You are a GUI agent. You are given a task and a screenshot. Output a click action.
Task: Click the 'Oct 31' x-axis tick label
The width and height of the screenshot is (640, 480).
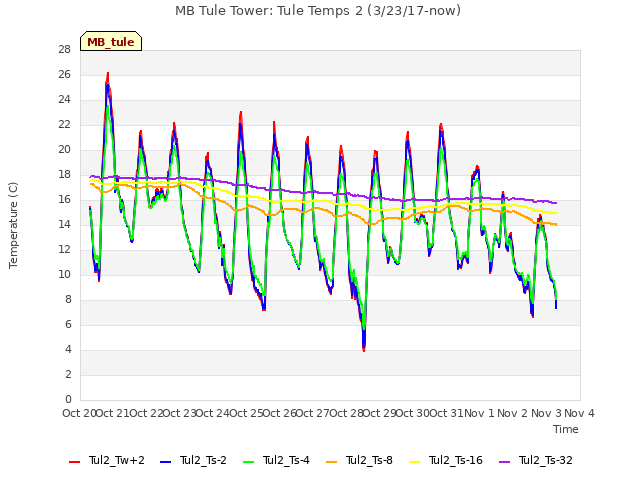[x=447, y=413]
